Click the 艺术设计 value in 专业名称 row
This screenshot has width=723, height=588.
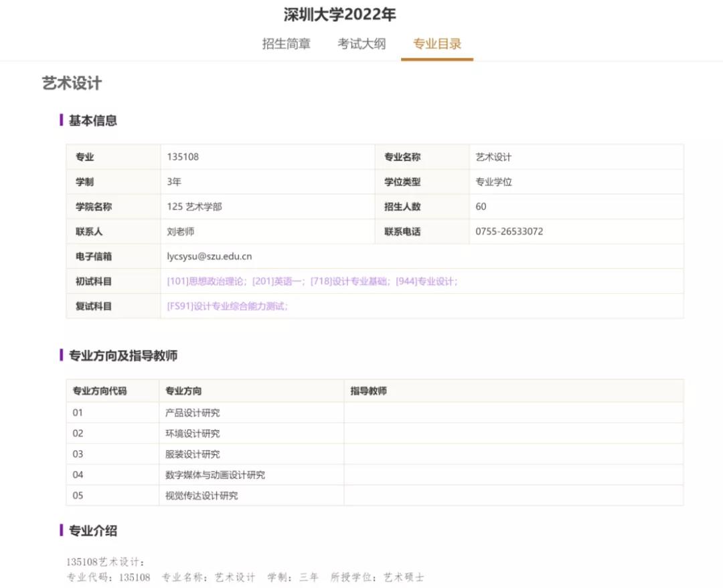tap(493, 157)
